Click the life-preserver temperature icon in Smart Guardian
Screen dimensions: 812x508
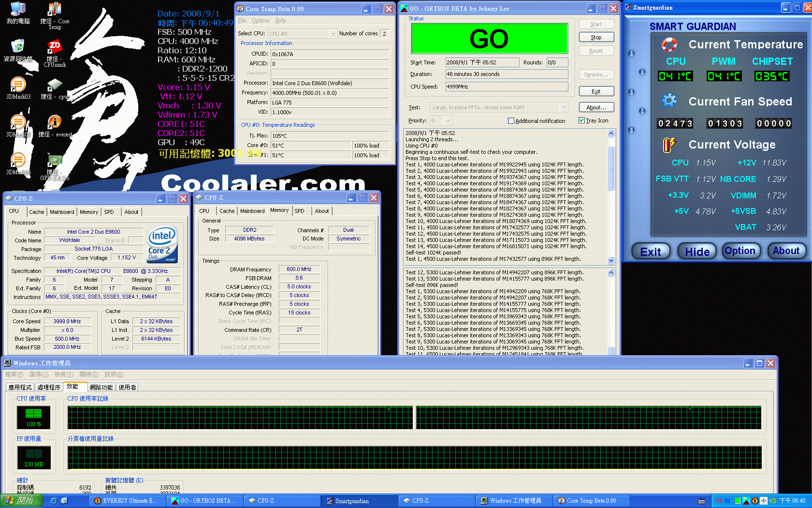[x=669, y=45]
